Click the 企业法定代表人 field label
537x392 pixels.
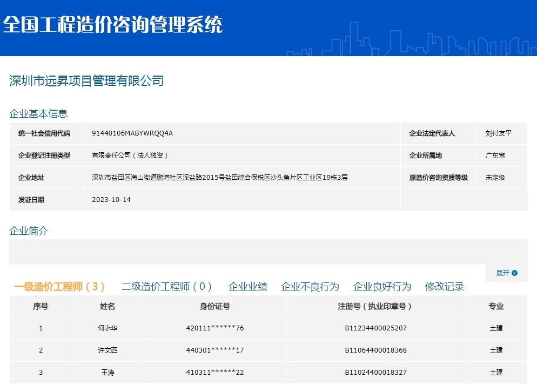(x=432, y=133)
